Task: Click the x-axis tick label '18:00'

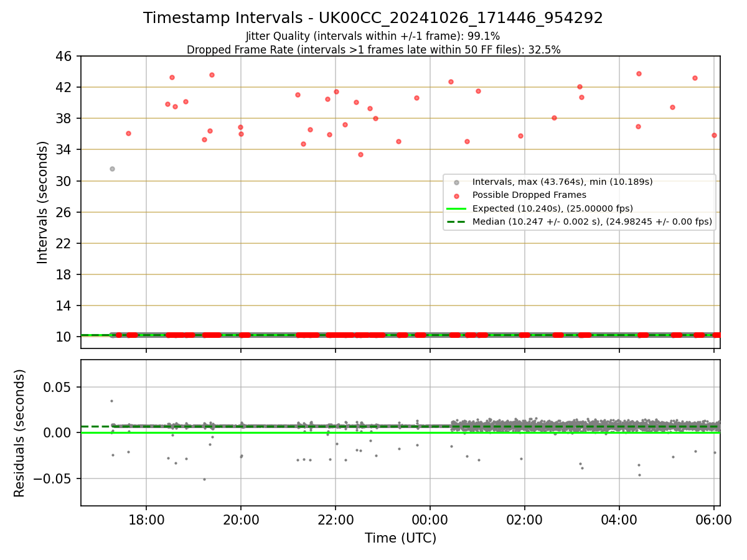Action: point(146,520)
